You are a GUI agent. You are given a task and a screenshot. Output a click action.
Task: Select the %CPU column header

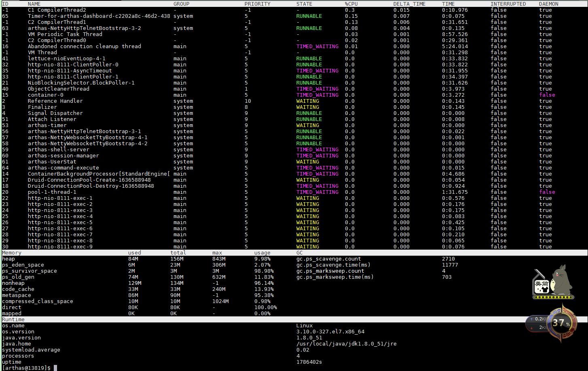[x=351, y=4]
